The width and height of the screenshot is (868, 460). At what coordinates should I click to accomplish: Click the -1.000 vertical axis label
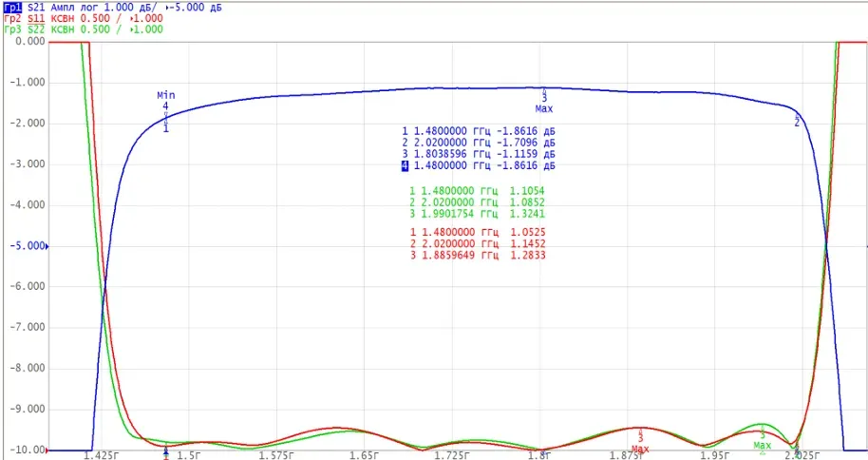(28, 83)
